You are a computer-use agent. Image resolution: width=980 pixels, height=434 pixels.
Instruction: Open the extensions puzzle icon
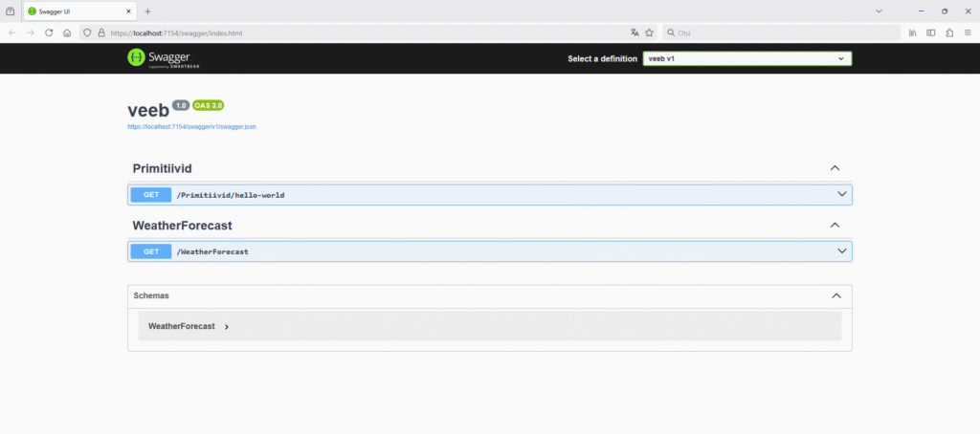948,33
